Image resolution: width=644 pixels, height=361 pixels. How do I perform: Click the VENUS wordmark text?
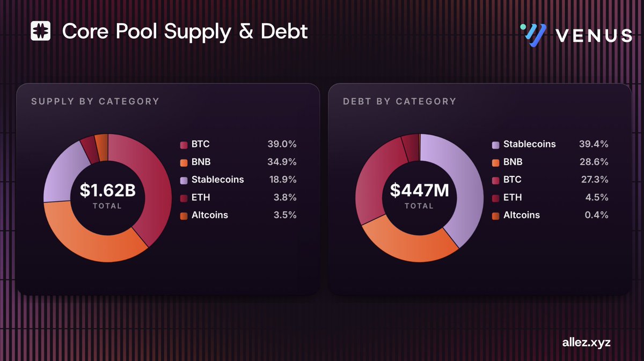click(x=594, y=35)
